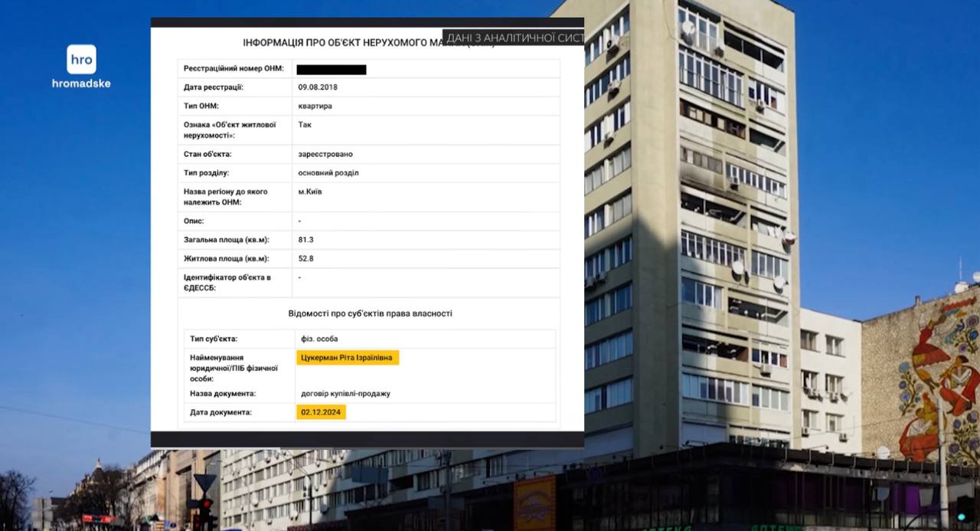
Task: Select the 'договір купівлі-продажу' document name
Action: coord(345,394)
